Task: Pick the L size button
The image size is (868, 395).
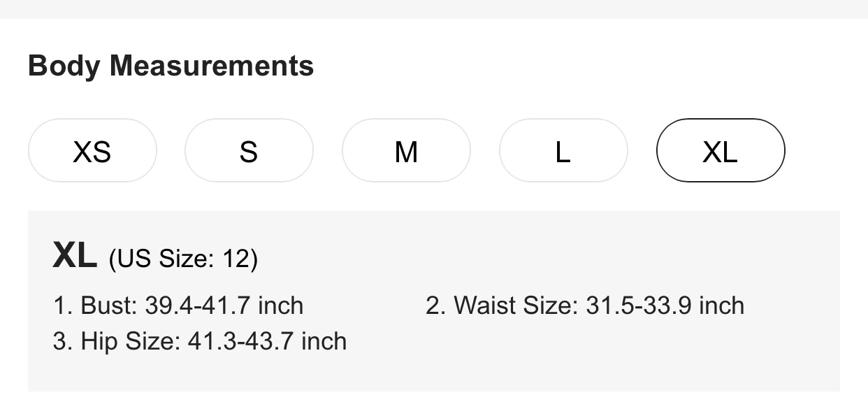Action: [563, 151]
